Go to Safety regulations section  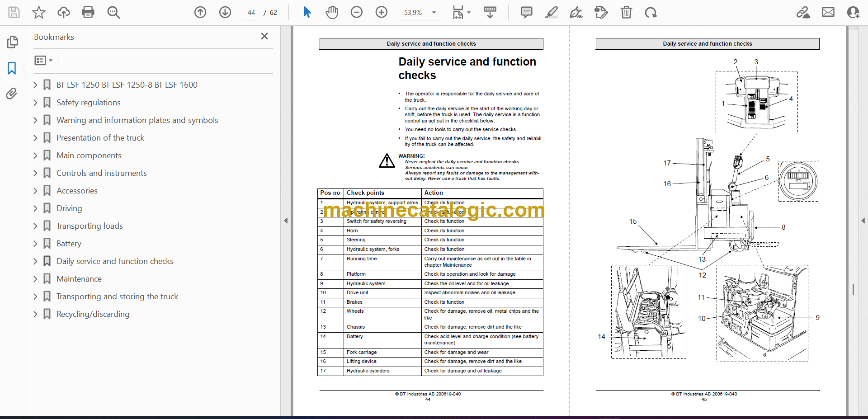coord(89,103)
